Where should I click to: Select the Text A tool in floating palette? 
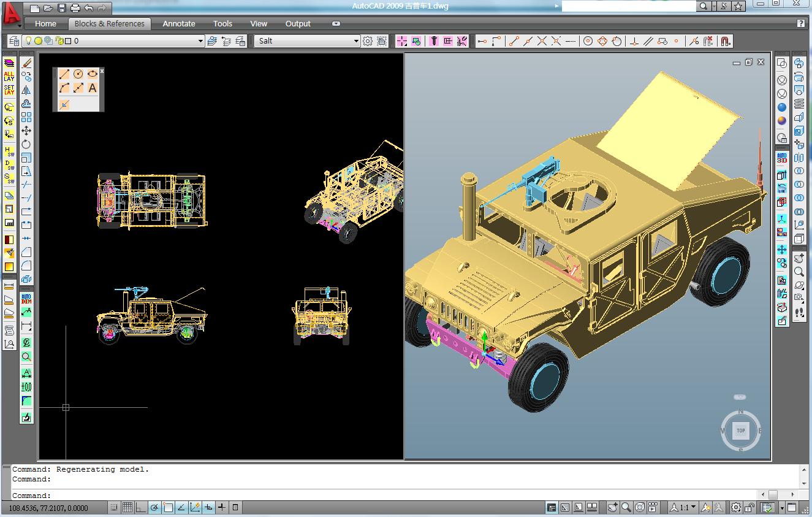(93, 88)
